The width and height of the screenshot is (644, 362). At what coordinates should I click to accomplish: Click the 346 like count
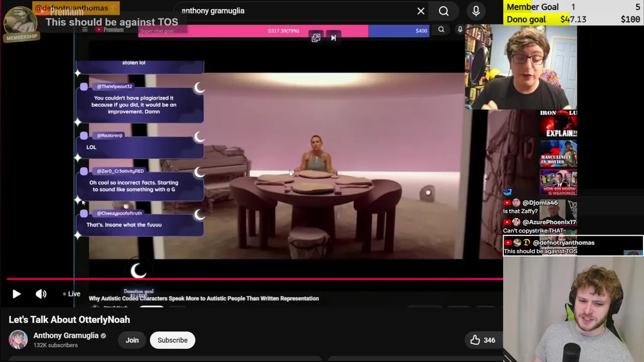[x=490, y=340]
